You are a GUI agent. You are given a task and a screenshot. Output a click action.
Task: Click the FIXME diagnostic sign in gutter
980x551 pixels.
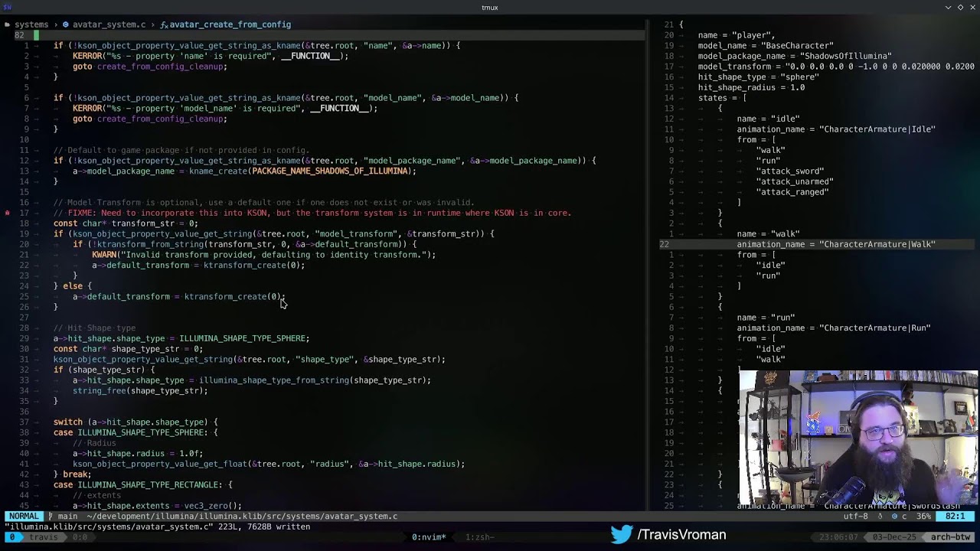click(7, 213)
